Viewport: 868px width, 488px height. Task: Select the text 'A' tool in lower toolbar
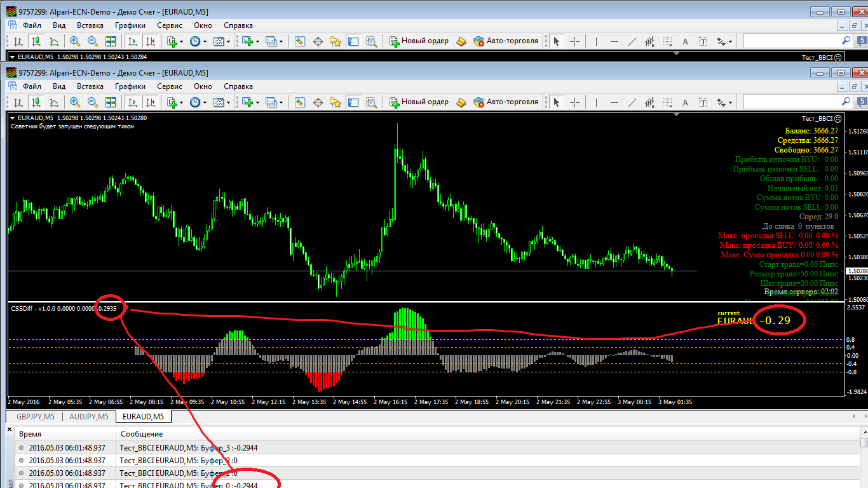[x=685, y=102]
